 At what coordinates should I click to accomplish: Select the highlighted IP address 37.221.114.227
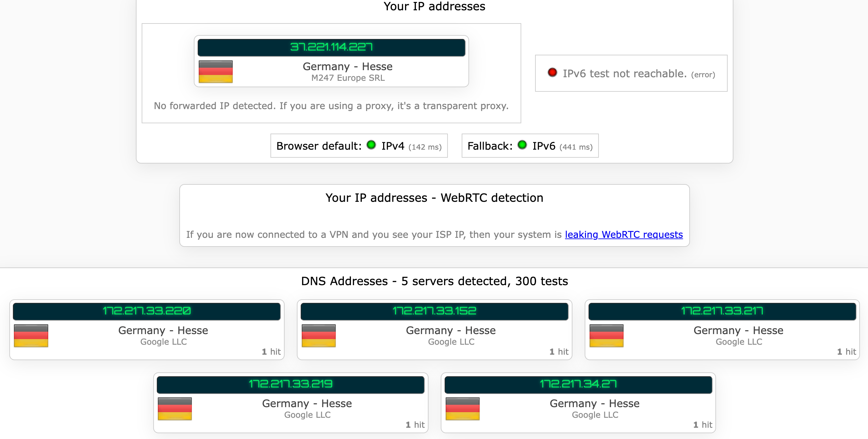[332, 47]
